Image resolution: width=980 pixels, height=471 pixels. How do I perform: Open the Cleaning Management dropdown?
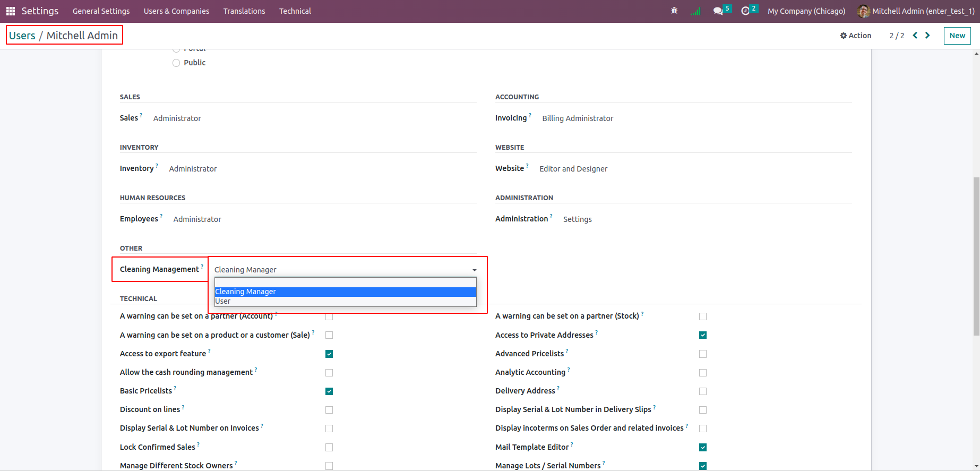point(346,270)
